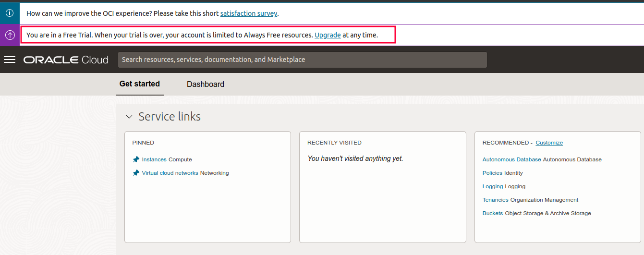Click the Upgrade link in trial banner

coord(328,35)
